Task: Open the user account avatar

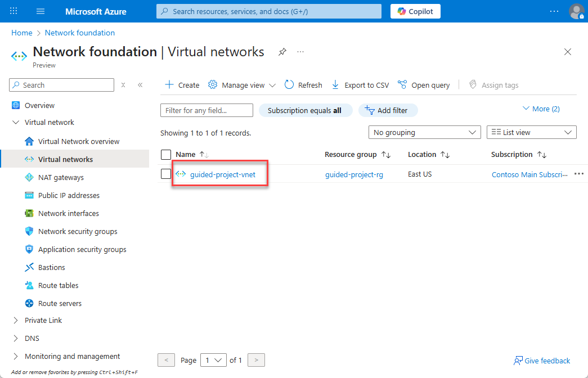Action: pos(576,11)
